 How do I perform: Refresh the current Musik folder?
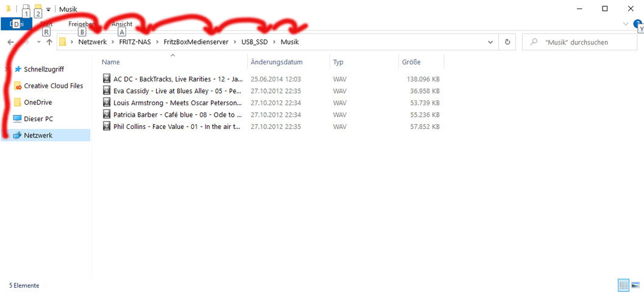point(507,42)
